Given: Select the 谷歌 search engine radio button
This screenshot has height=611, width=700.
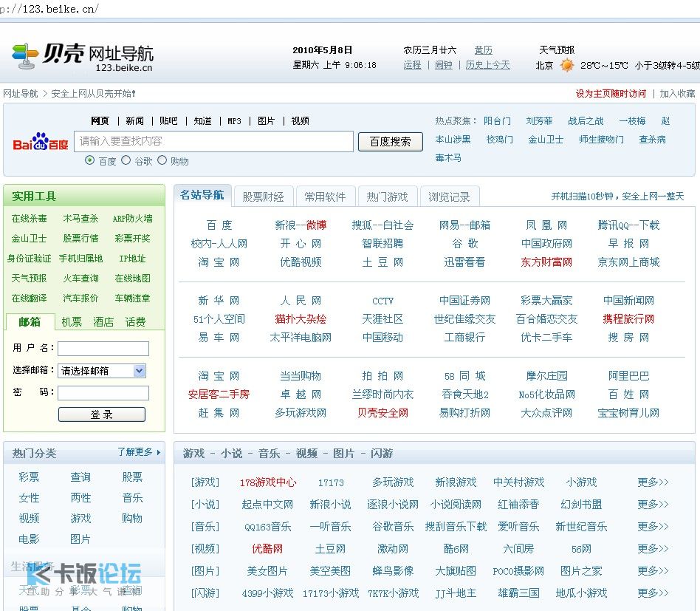Looking at the screenshot, I should click(126, 160).
